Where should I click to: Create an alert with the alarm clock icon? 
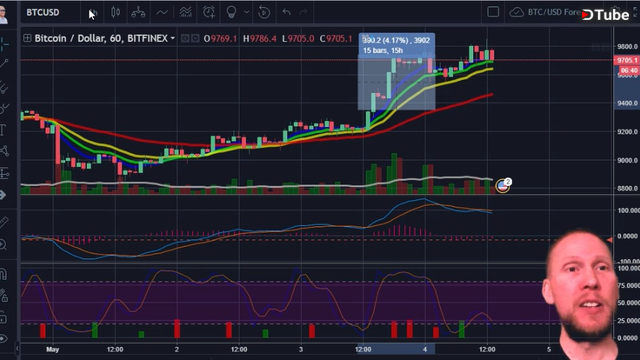click(209, 12)
